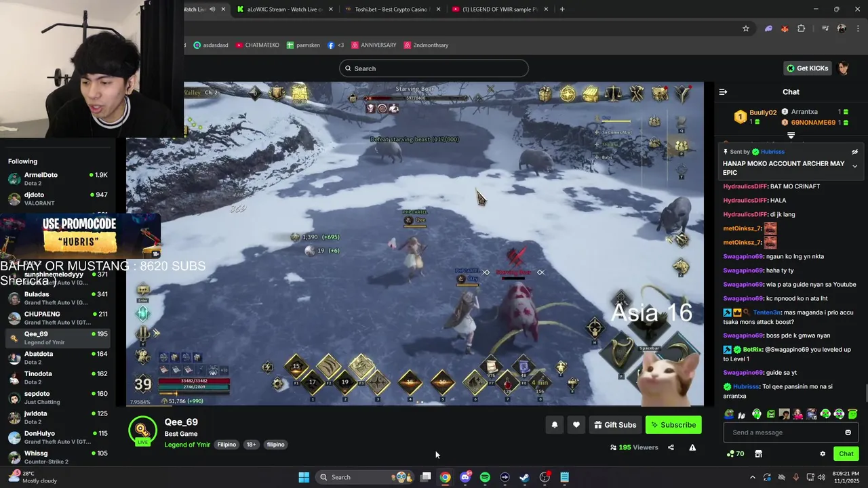Hide the pinned message with the eye-slash icon
The image size is (868, 488).
coord(854,152)
